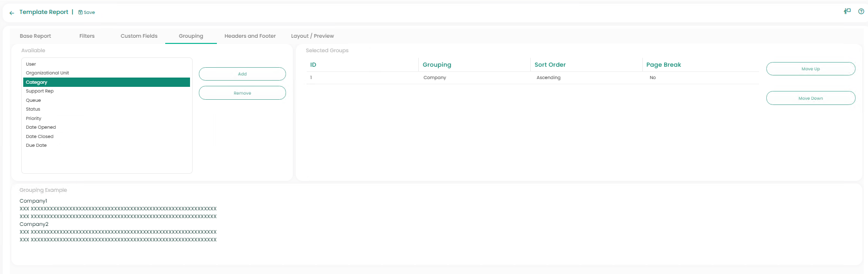Click the Move Up button
868x274 pixels.
tap(810, 69)
